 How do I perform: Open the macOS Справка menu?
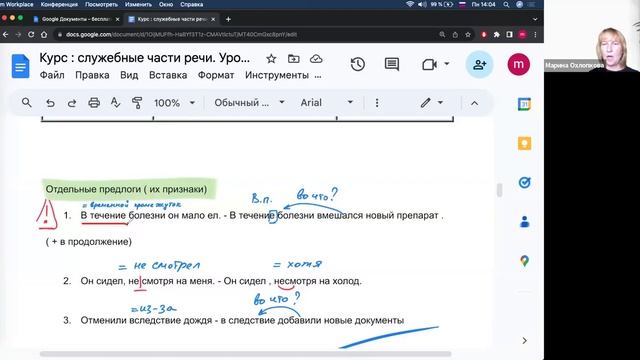point(191,4)
